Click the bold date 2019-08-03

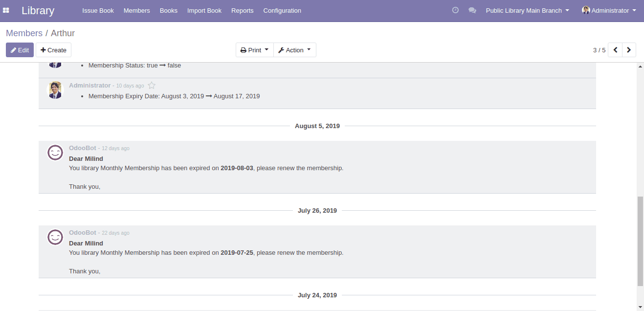[237, 168]
